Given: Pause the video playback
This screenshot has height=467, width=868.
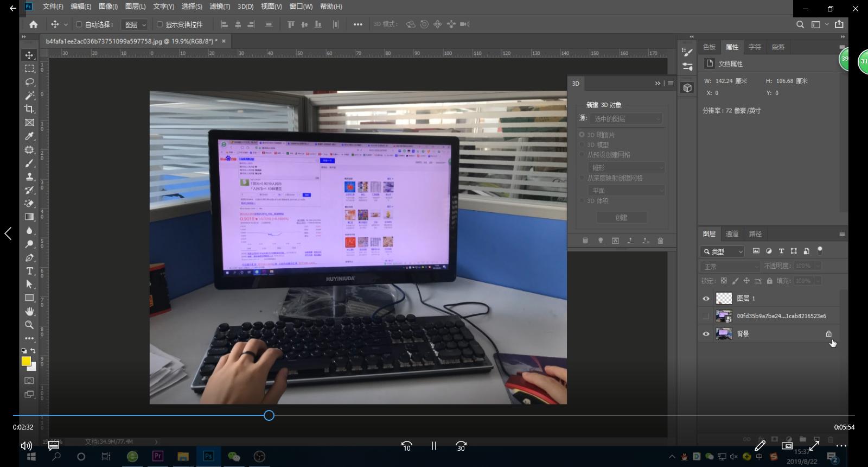Looking at the screenshot, I should 434,446.
